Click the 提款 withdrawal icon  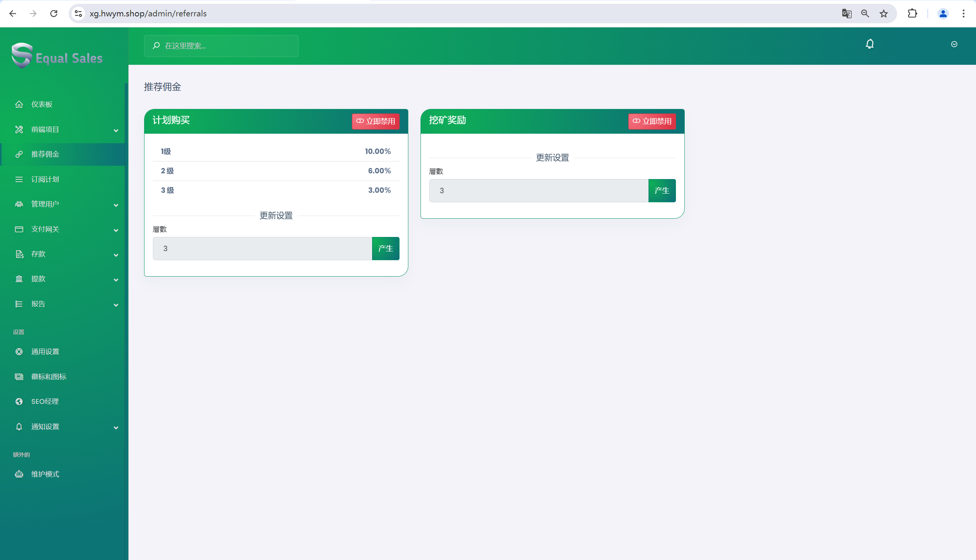18,278
